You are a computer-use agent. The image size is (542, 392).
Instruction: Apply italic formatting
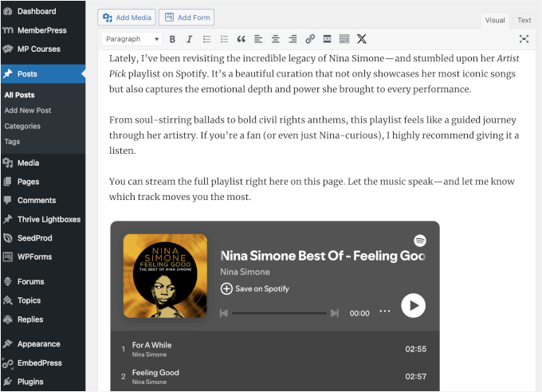[189, 39]
